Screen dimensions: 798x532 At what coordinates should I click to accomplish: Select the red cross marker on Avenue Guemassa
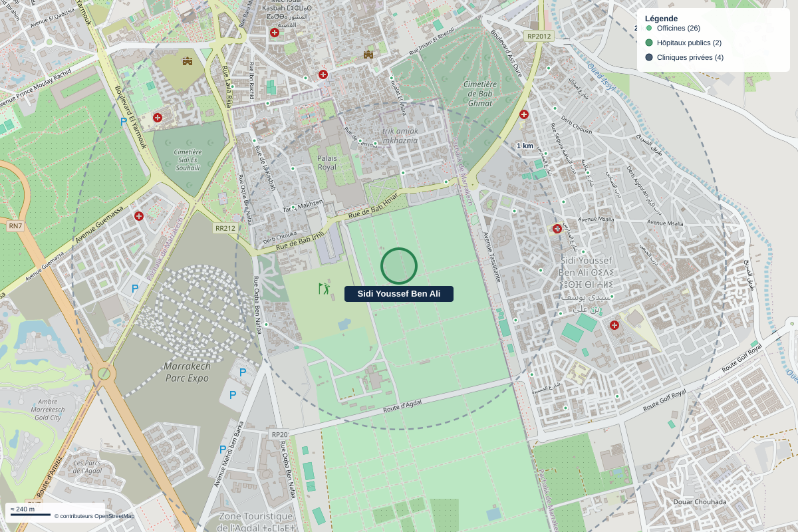(139, 216)
